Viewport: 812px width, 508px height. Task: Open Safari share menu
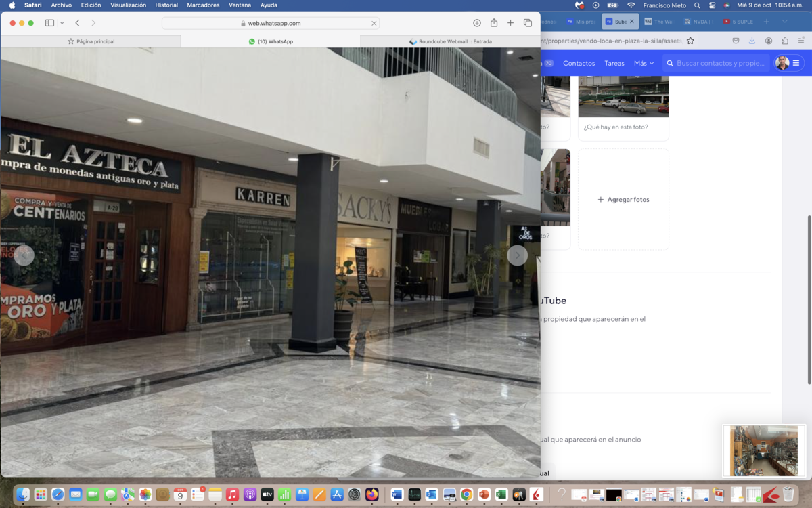(494, 23)
